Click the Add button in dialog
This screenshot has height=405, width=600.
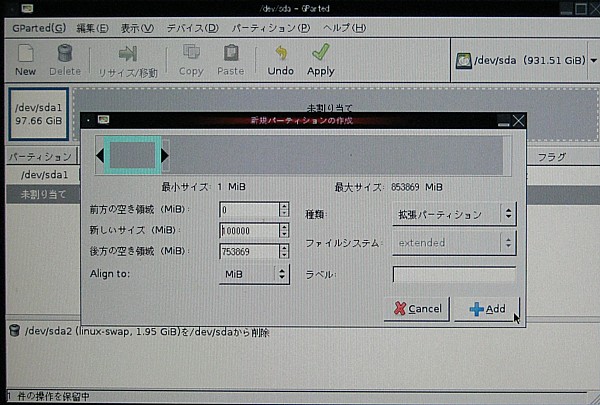pyautogui.click(x=487, y=309)
